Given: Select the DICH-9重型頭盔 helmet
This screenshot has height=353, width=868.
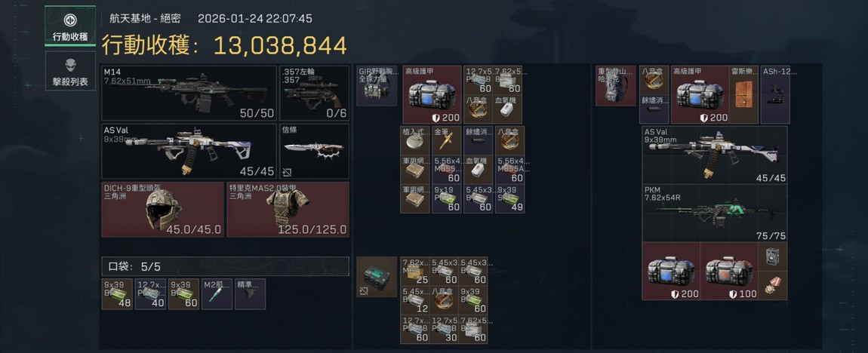Looking at the screenshot, I should click(x=163, y=210).
